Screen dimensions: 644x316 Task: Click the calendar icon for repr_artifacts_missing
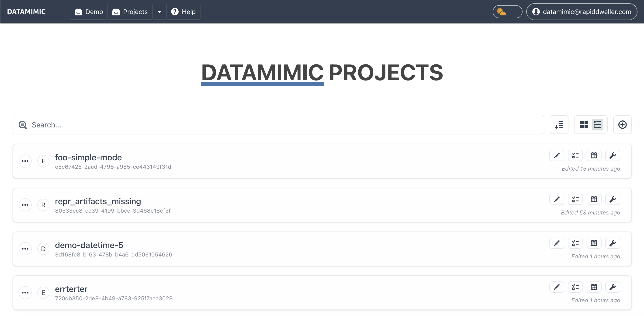point(593,199)
